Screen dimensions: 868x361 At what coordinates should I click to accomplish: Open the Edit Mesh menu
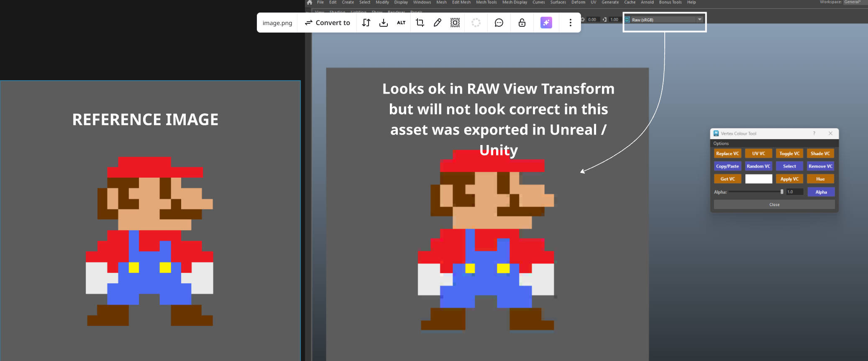461,2
